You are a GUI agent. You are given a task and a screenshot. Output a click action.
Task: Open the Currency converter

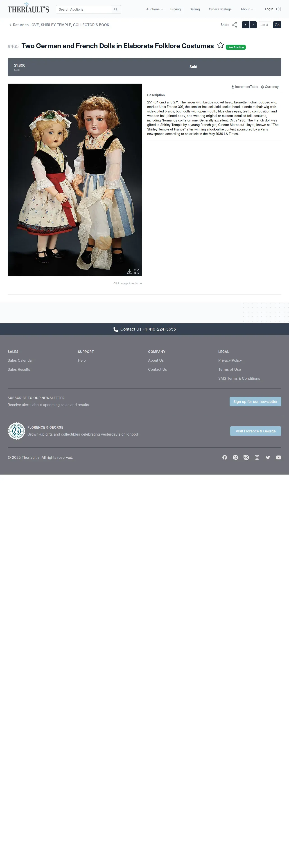click(270, 87)
